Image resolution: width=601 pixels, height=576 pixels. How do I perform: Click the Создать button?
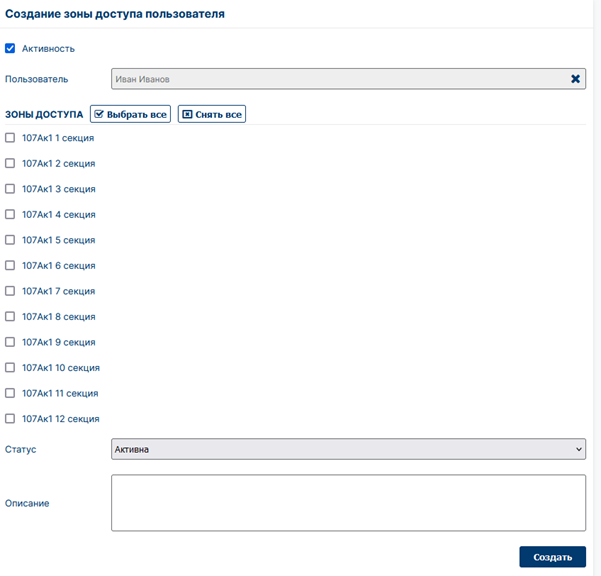coord(553,557)
